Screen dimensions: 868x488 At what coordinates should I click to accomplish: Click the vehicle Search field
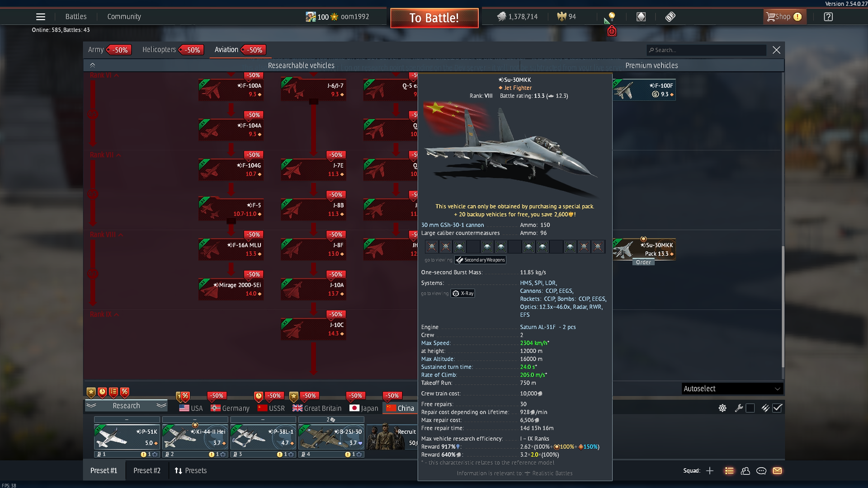tap(708, 50)
